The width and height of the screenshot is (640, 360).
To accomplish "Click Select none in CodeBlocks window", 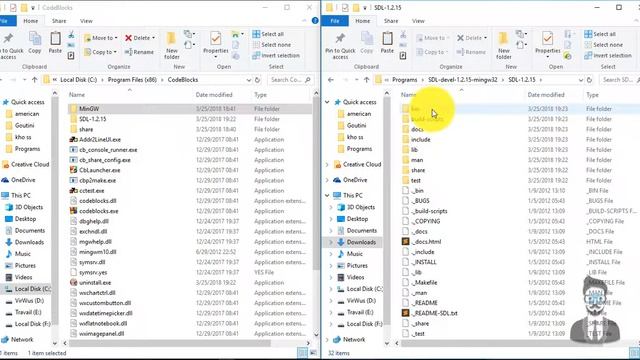I will pos(272,44).
